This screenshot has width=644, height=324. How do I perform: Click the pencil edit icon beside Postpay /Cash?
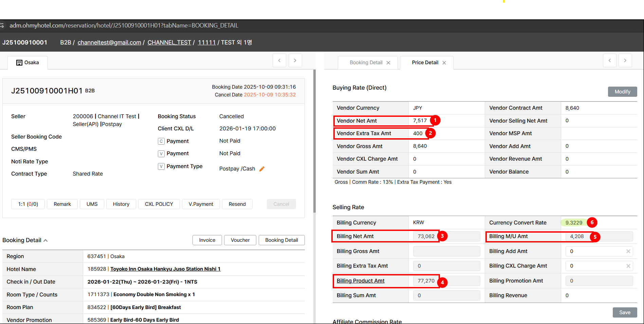tap(262, 169)
